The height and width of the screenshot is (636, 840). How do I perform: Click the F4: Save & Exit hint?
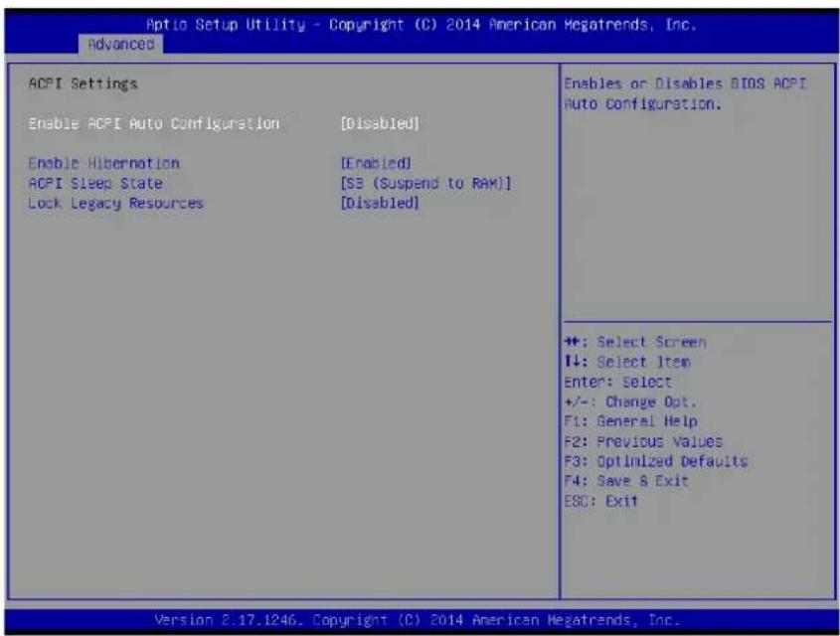(626, 481)
